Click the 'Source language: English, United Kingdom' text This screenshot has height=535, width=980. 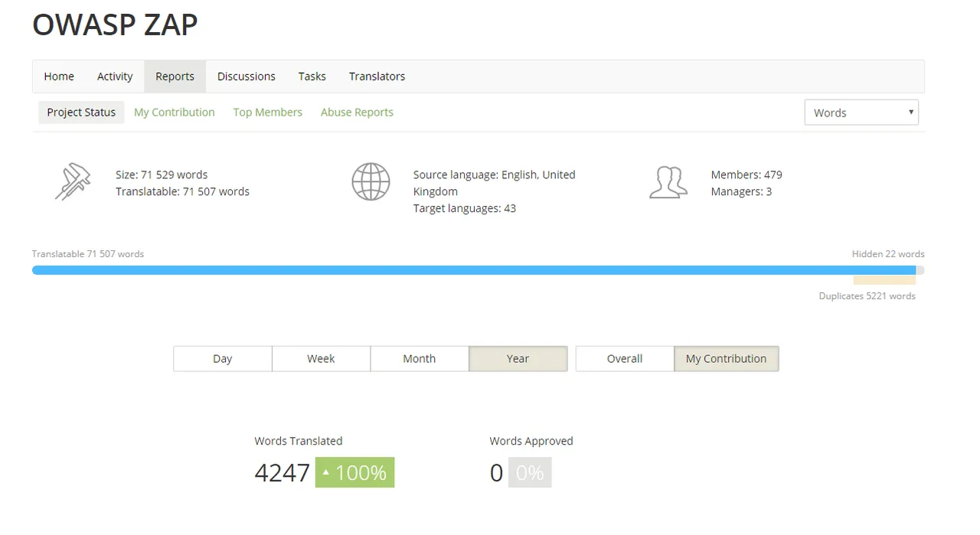click(495, 183)
